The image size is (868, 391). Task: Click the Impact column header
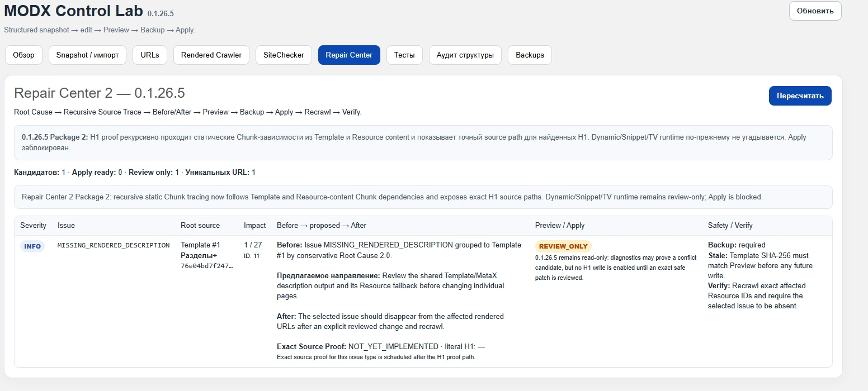tap(255, 226)
